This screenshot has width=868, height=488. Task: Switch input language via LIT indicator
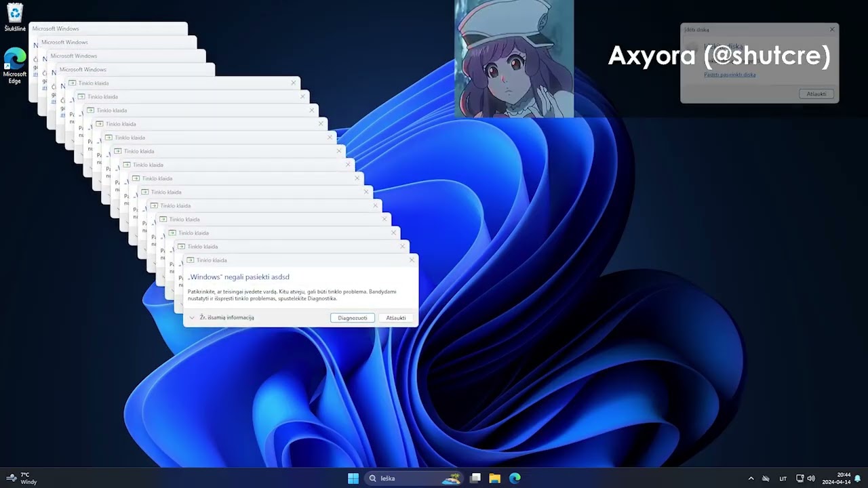[783, 479]
